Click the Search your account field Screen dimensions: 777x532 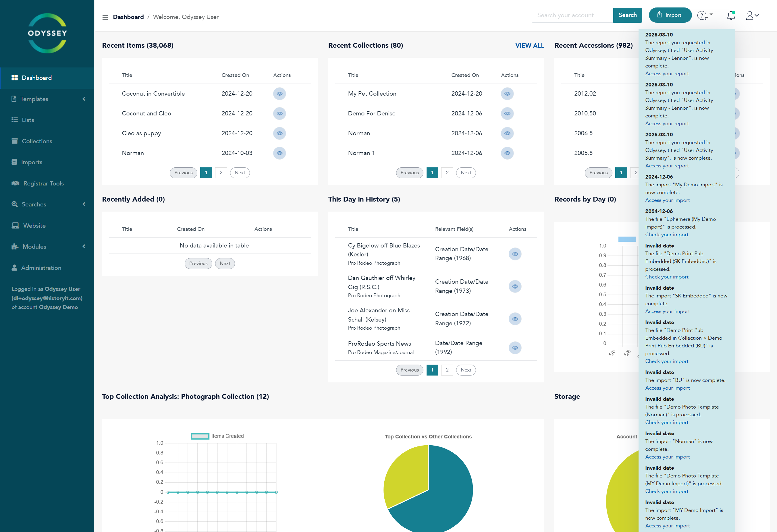pyautogui.click(x=572, y=15)
